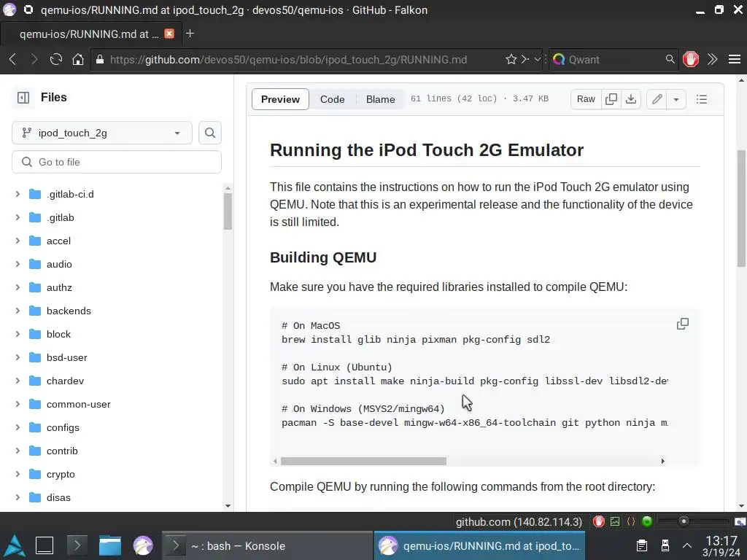
Task: Switch to the Preview tab
Action: point(280,99)
